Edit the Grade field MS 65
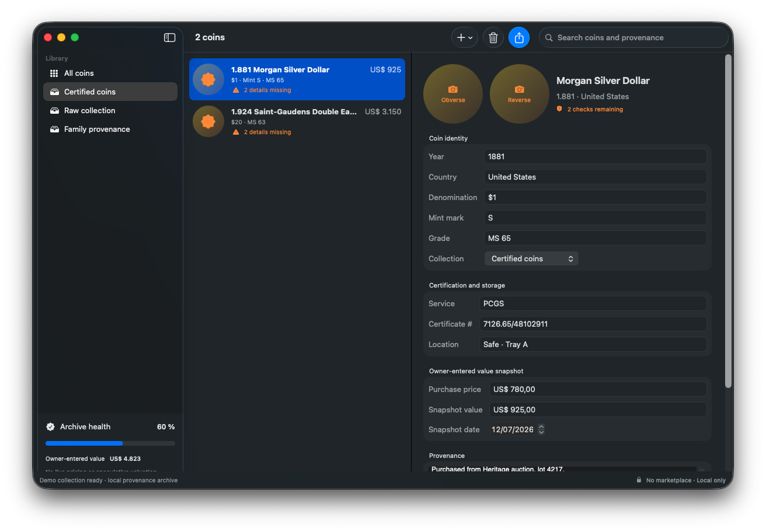The width and height of the screenshot is (766, 532). 596,238
